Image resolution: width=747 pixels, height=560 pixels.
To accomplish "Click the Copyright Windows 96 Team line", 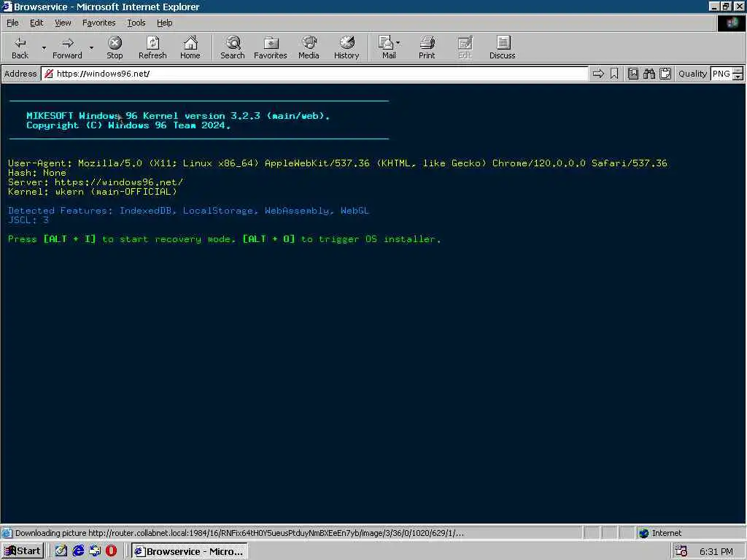I will coord(128,125).
